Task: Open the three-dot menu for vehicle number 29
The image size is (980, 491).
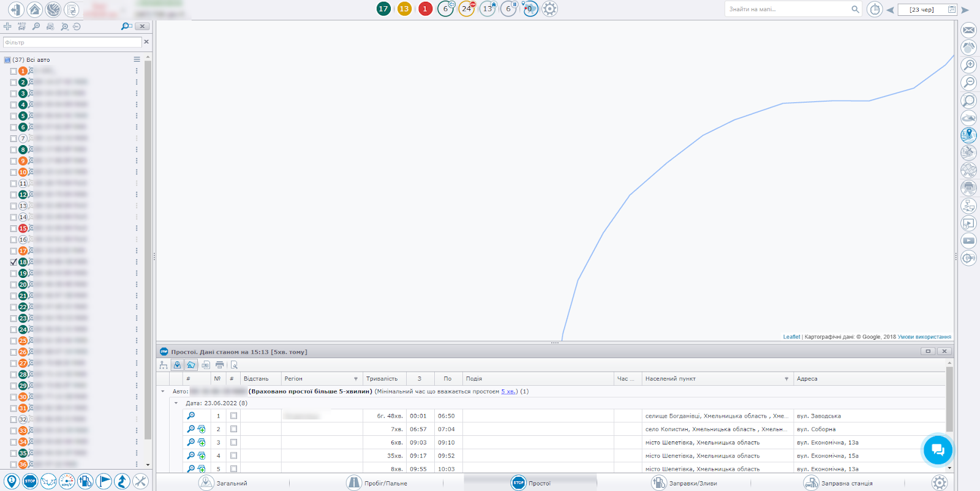Action: (x=137, y=386)
